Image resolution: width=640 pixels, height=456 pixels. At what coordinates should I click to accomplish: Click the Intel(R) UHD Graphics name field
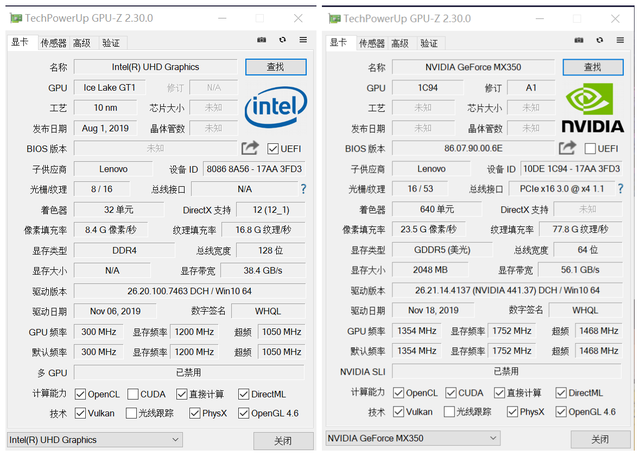156,67
